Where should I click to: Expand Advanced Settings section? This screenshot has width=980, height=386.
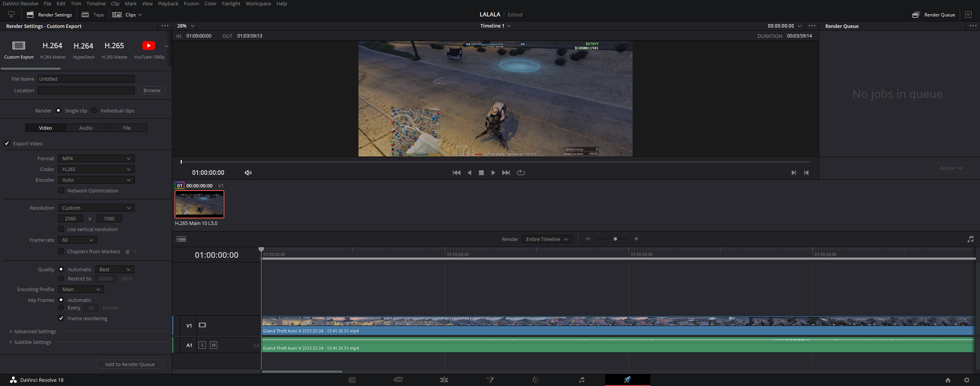pyautogui.click(x=33, y=331)
